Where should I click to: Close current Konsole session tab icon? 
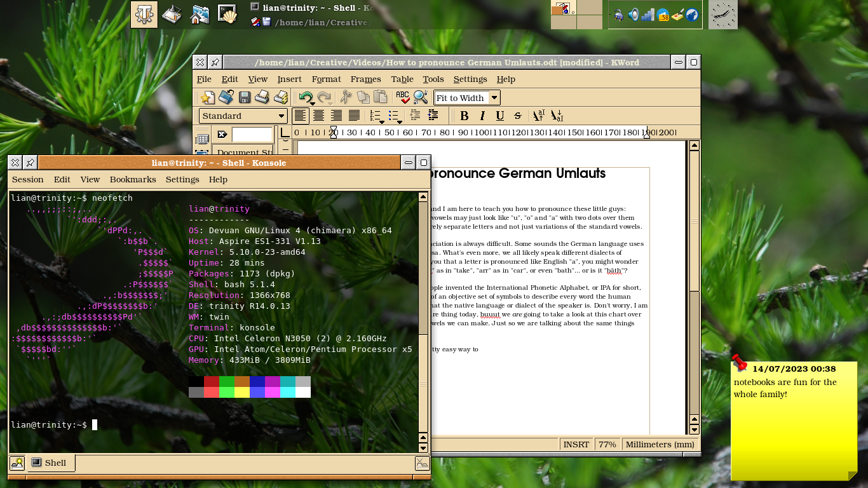point(422,463)
